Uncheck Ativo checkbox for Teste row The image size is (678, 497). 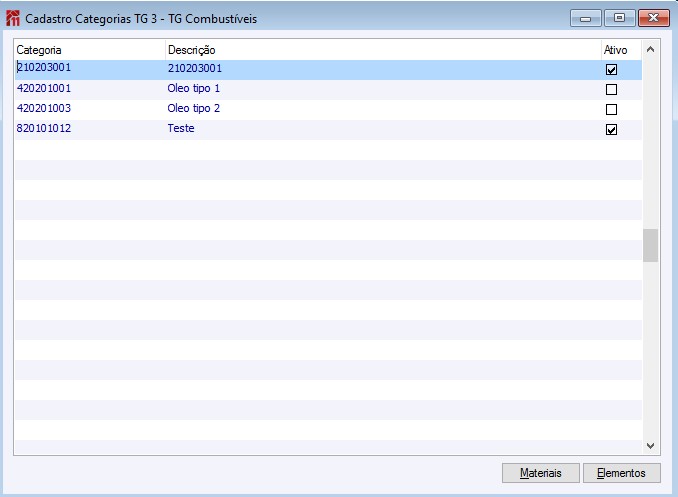point(611,129)
